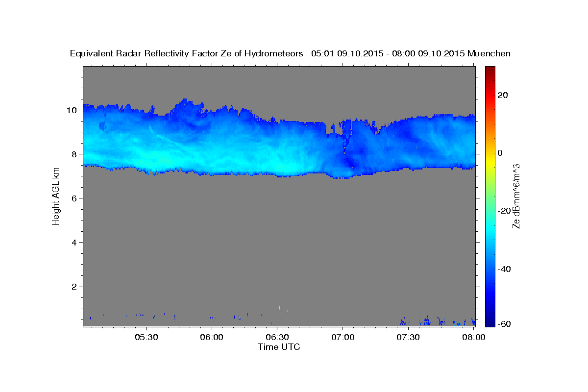The height and width of the screenshot is (392, 588).
Task: Click the 06:00 time tick label
Action: click(x=212, y=338)
